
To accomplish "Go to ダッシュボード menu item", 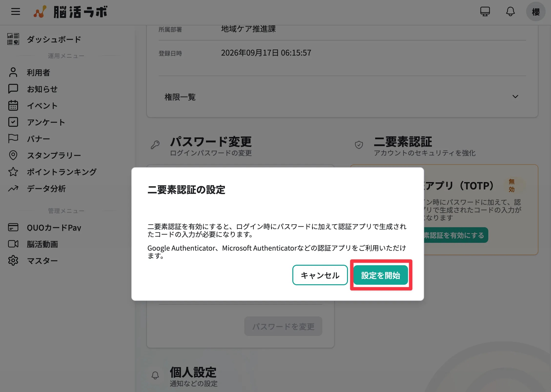I will 54,39.
